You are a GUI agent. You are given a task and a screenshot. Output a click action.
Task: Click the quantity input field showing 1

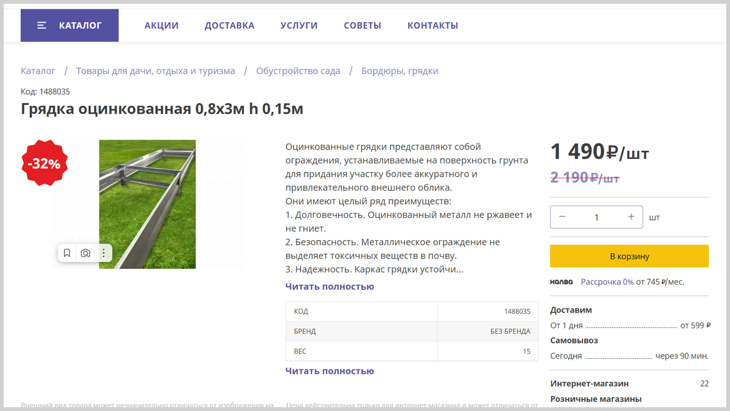pos(596,217)
